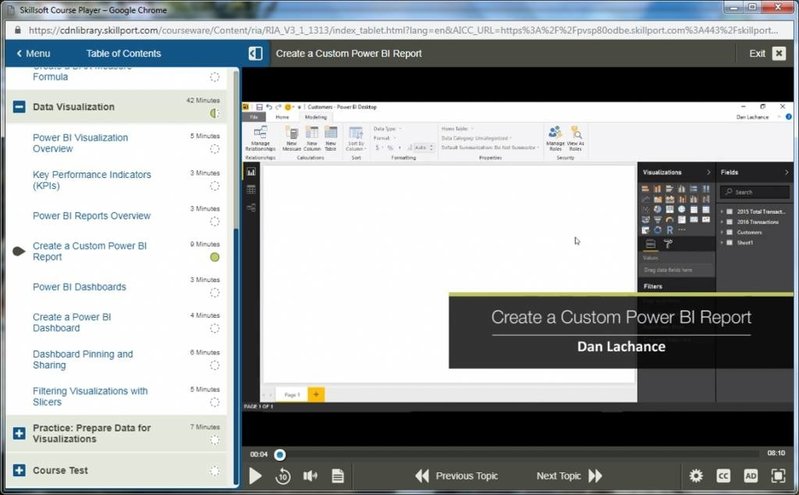Open the player settings gear
799x495 pixels.
pos(696,476)
